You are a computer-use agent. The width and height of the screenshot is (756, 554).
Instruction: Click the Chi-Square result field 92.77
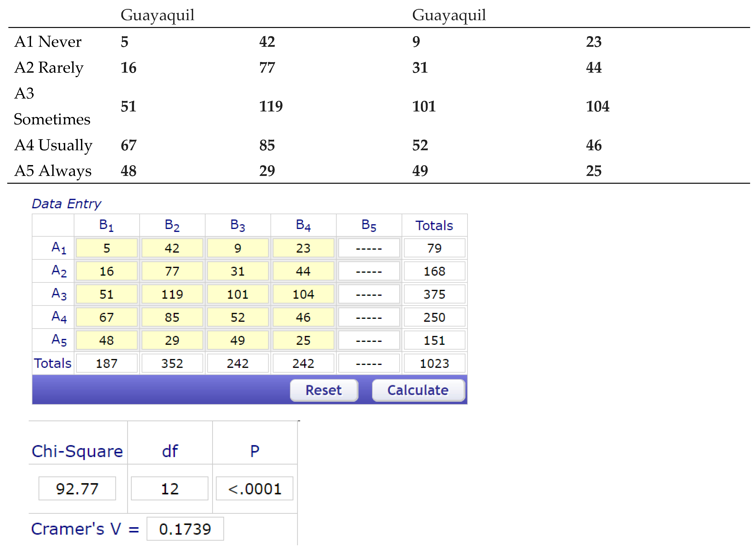77,489
